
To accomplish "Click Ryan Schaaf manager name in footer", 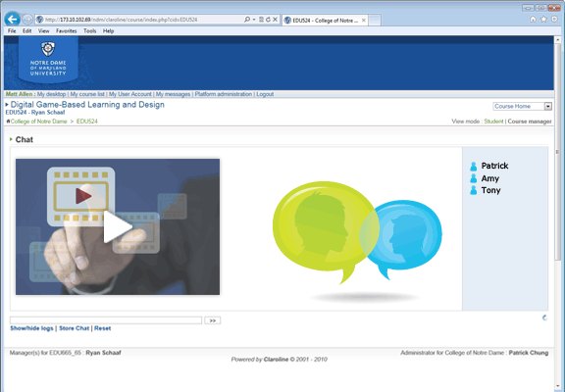I will [x=103, y=353].
